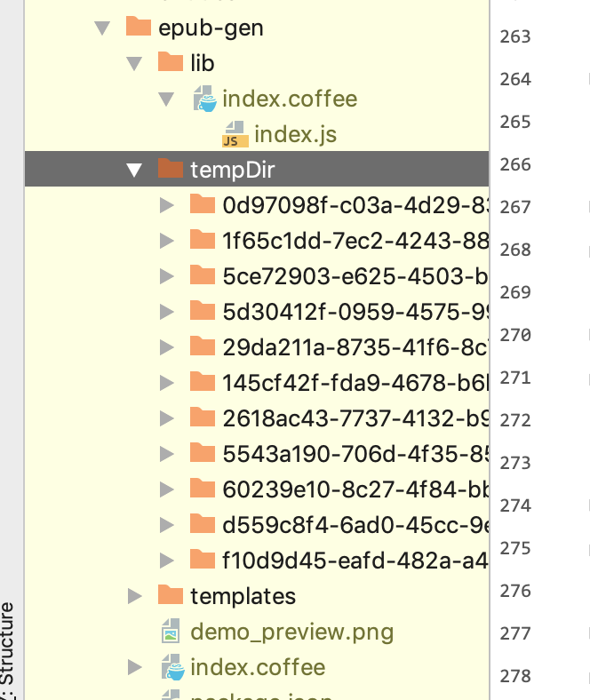The height and width of the screenshot is (700, 590).
Task: Expand the 145cf42f-fda9-4678 folder
Action: coord(166,383)
